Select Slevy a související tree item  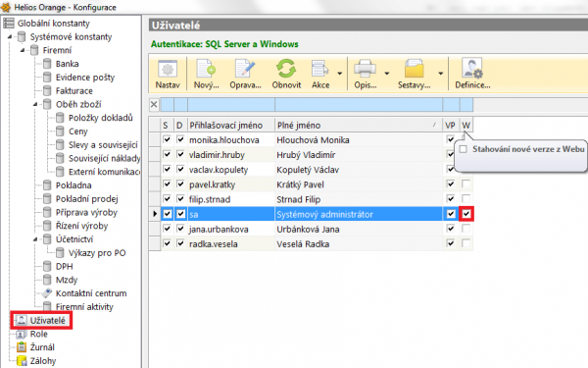103,144
